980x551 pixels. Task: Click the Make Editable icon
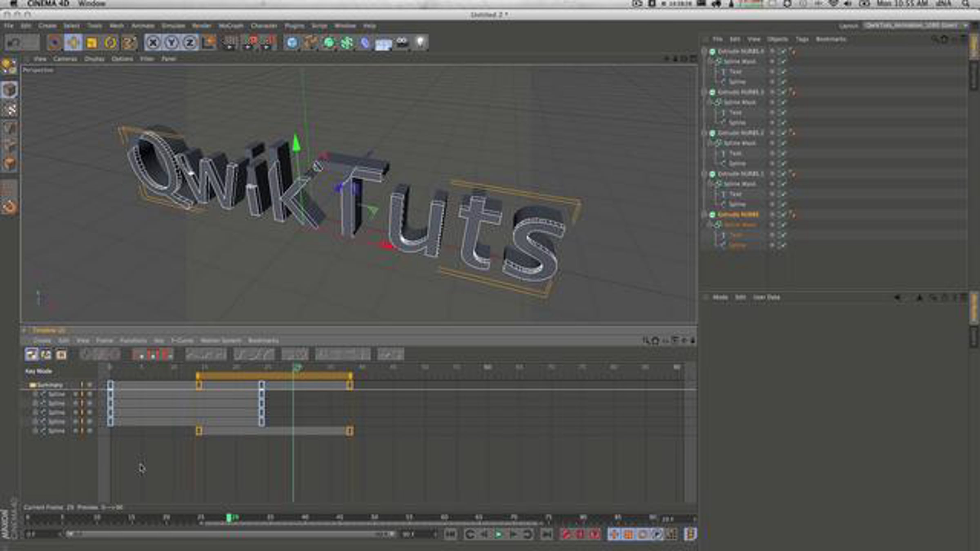point(9,66)
